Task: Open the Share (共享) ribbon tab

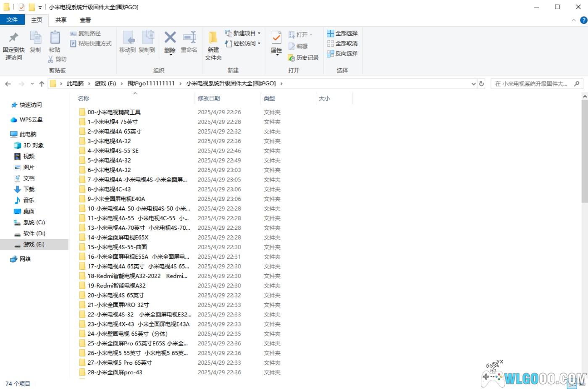Action: click(61, 20)
